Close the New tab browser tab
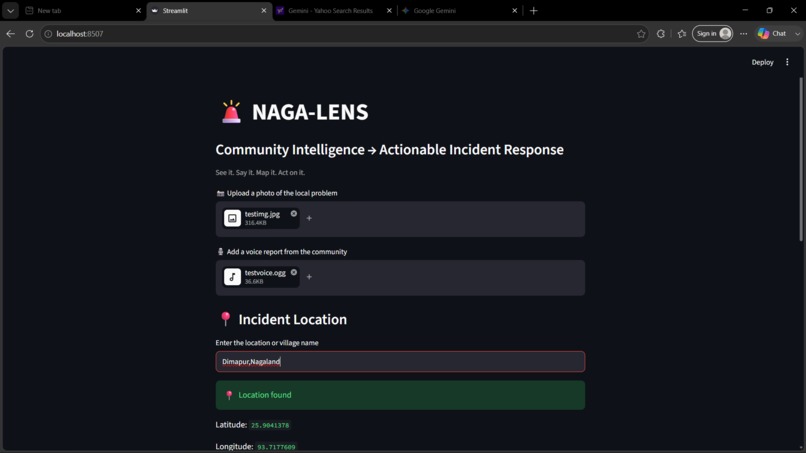 138,10
